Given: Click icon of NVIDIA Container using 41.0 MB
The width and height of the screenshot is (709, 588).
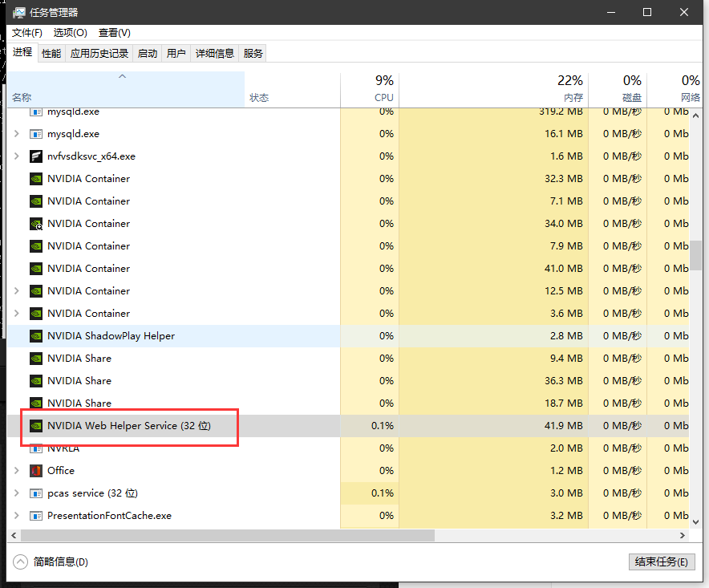Looking at the screenshot, I should pos(36,269).
